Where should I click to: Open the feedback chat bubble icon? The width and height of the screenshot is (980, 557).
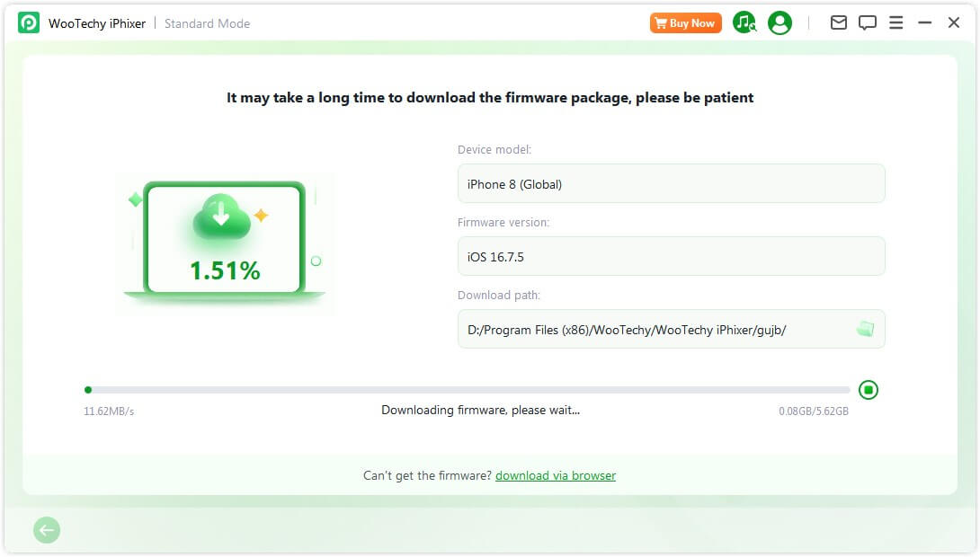(x=868, y=23)
